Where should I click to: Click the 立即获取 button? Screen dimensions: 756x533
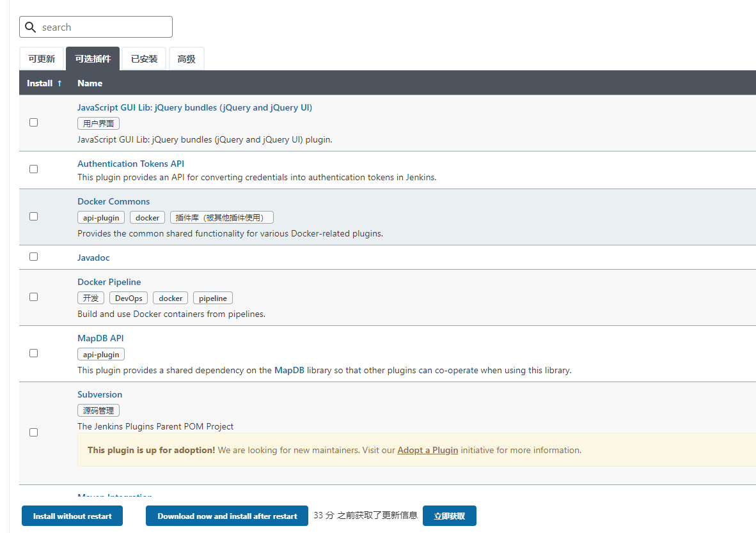click(449, 516)
